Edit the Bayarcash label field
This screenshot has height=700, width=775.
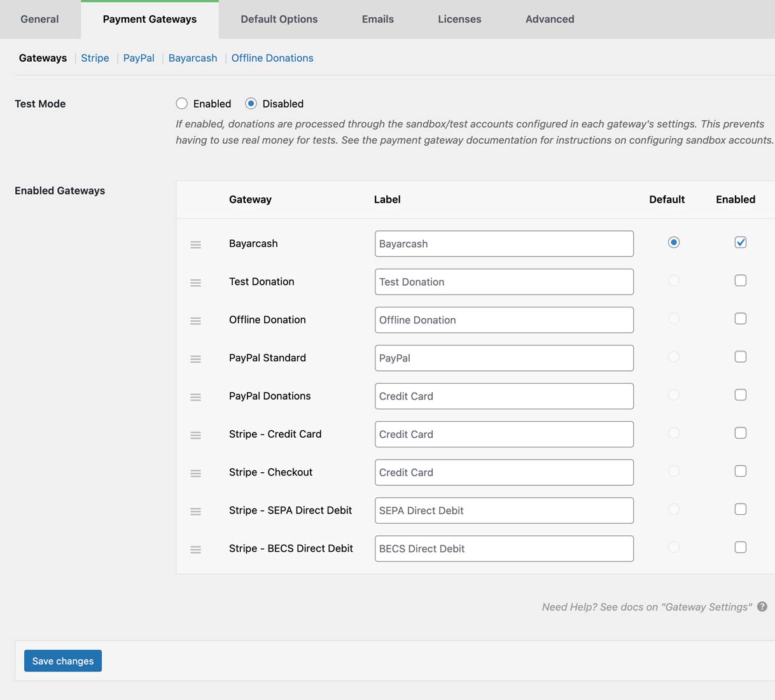pyautogui.click(x=504, y=244)
